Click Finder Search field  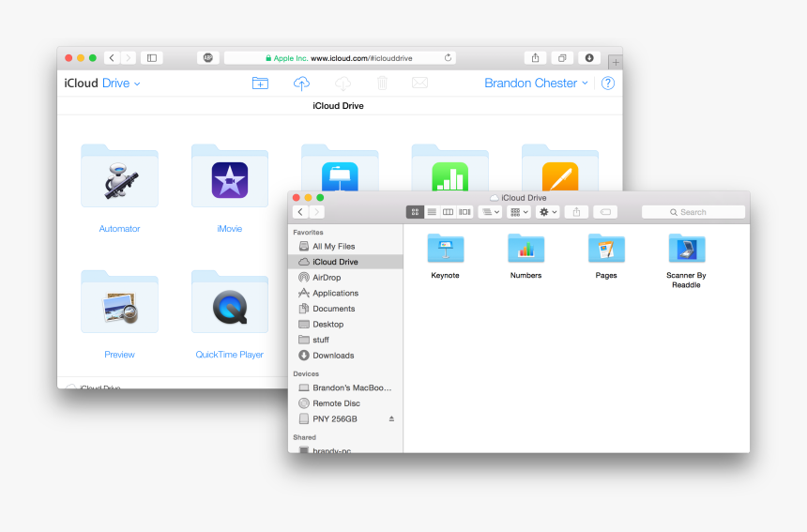point(693,212)
